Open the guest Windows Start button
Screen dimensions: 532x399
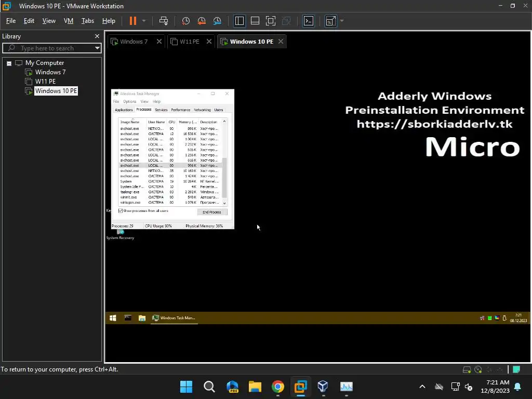tap(113, 318)
